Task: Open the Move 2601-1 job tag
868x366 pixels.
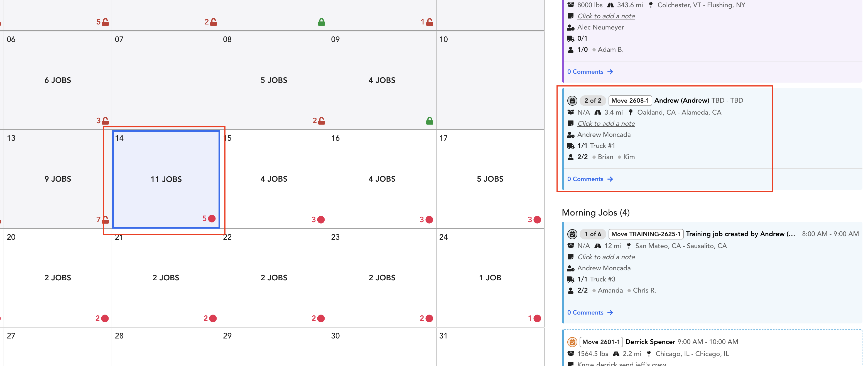Action: (601, 342)
